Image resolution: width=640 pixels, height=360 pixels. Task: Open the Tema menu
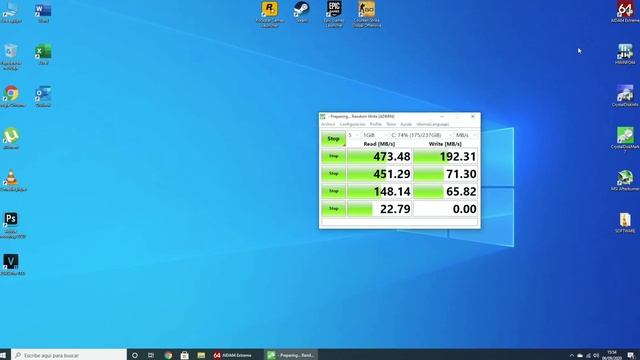(391, 124)
